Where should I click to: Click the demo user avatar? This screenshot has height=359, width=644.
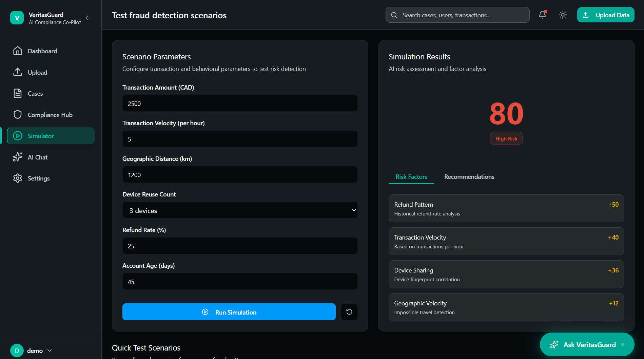(17, 351)
